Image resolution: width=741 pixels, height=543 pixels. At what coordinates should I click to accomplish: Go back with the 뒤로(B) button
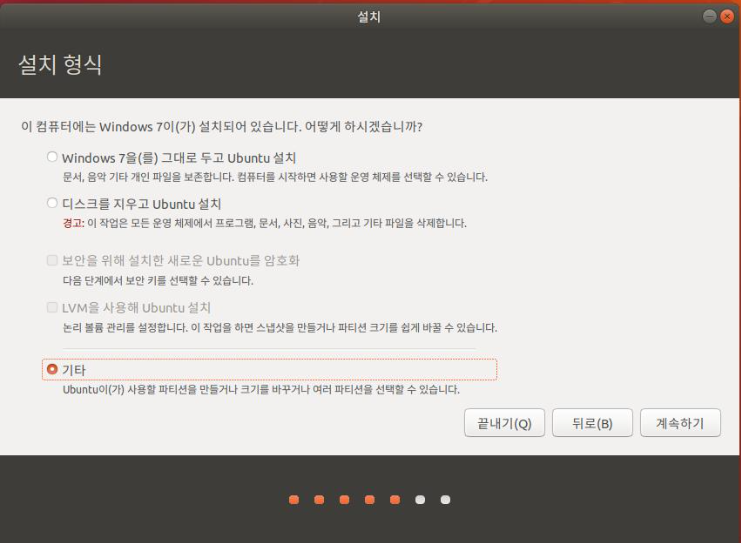click(592, 423)
